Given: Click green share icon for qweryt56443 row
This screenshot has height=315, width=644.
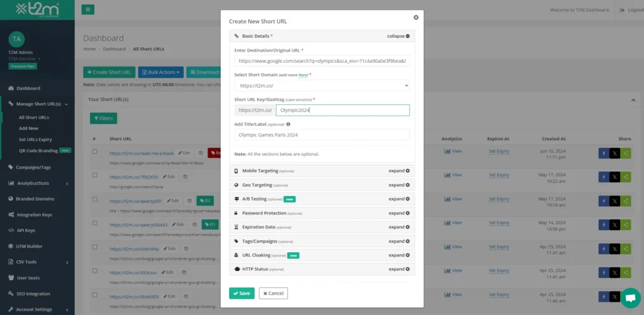Looking at the screenshot, I should 626,225.
